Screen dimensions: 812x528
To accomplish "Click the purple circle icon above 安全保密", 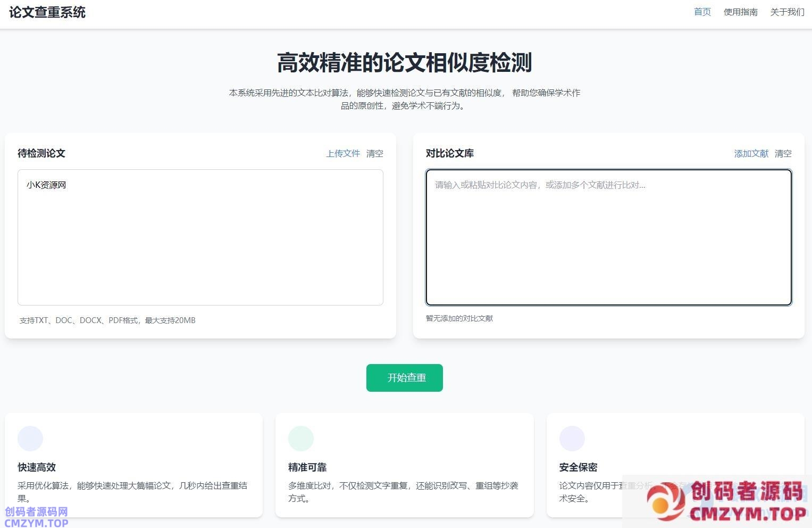I will [572, 439].
